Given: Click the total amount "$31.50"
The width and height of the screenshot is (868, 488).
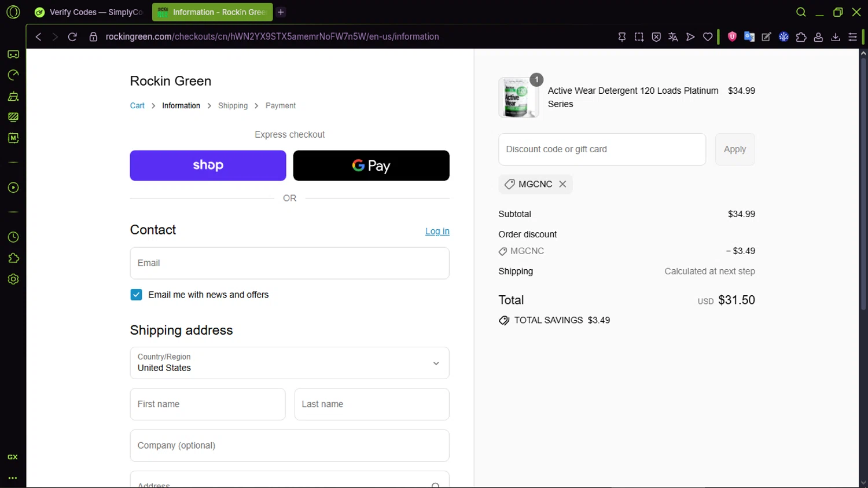Looking at the screenshot, I should [x=737, y=300].
